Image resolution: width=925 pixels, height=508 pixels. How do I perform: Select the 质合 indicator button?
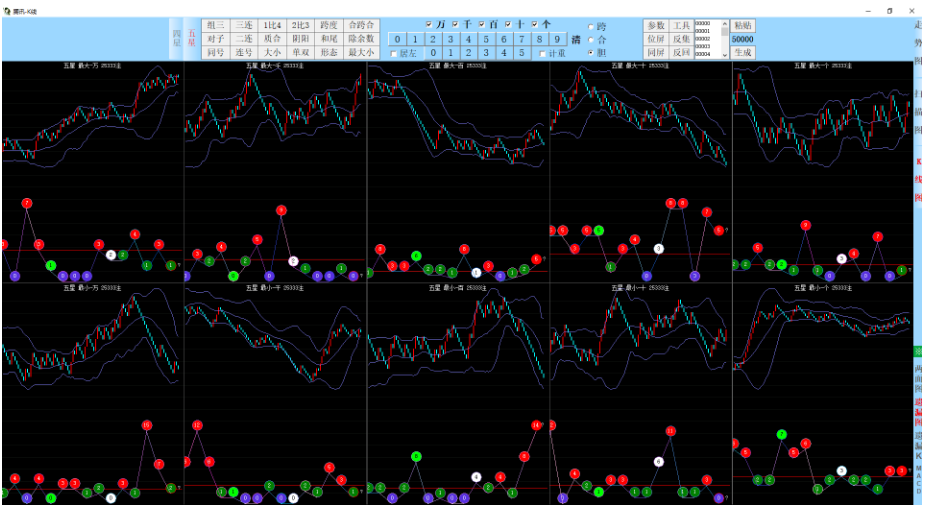click(x=272, y=39)
